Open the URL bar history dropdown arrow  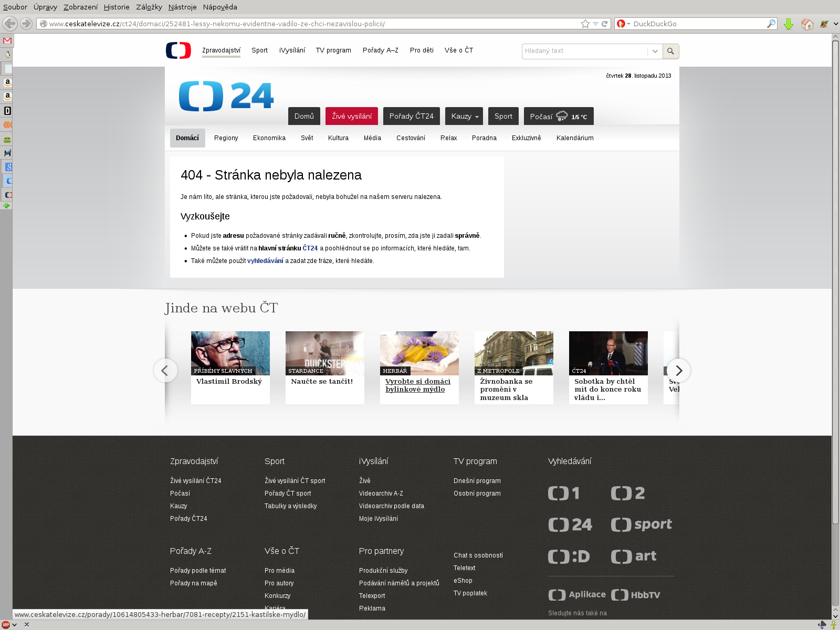[x=595, y=24]
